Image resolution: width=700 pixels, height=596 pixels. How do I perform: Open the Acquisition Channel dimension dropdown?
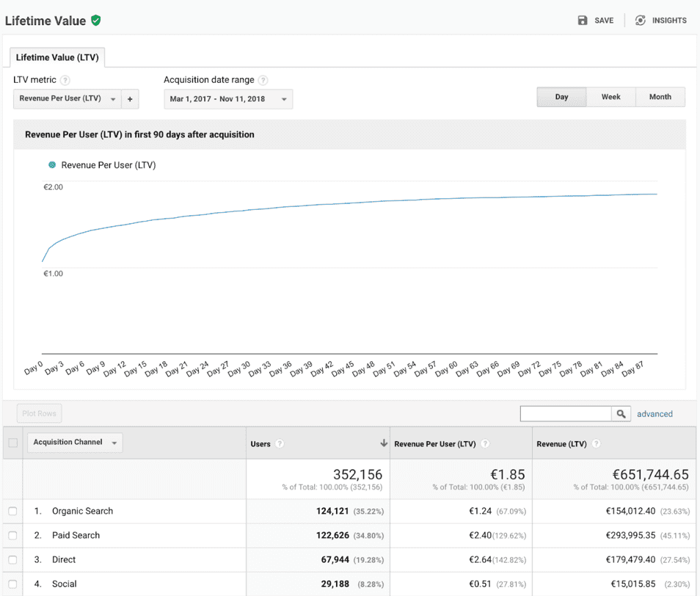click(x=75, y=443)
